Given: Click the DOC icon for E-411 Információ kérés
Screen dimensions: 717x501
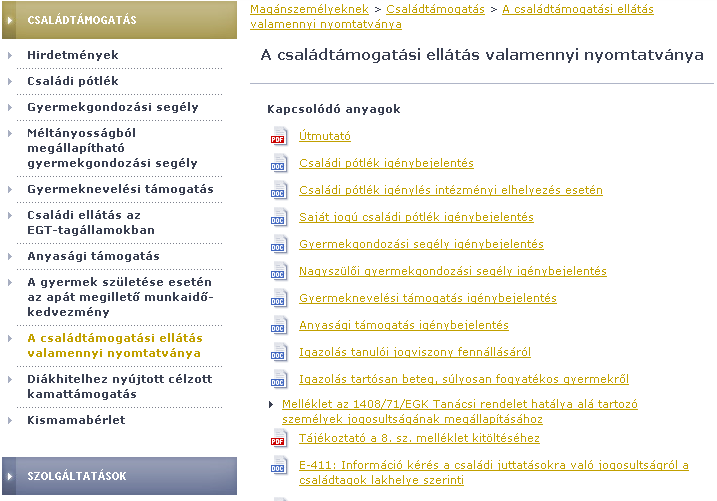Looking at the screenshot, I should [x=278, y=465].
